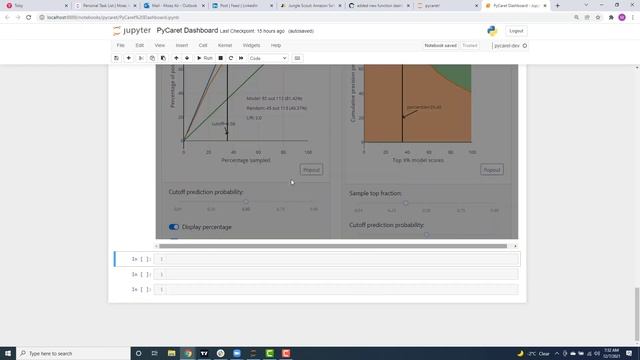Go back with the browser back arrow
This screenshot has height=360, width=640.
(x=7, y=18)
